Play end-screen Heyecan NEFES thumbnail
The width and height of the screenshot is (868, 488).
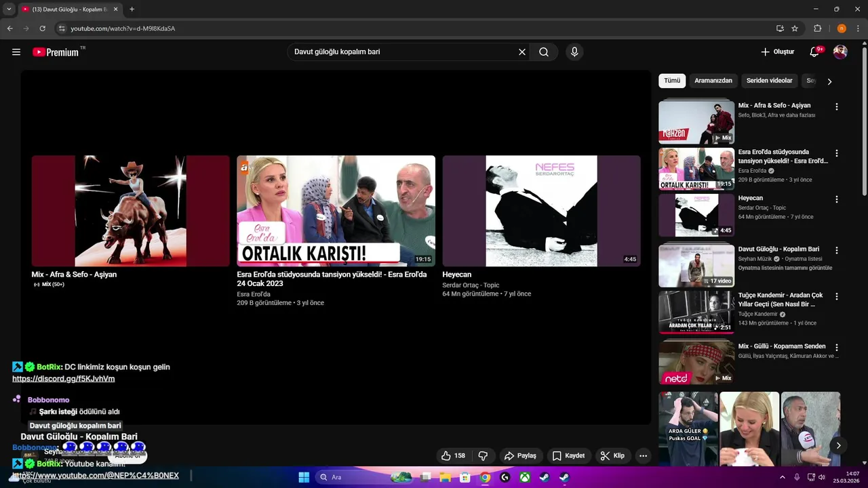[541, 211]
